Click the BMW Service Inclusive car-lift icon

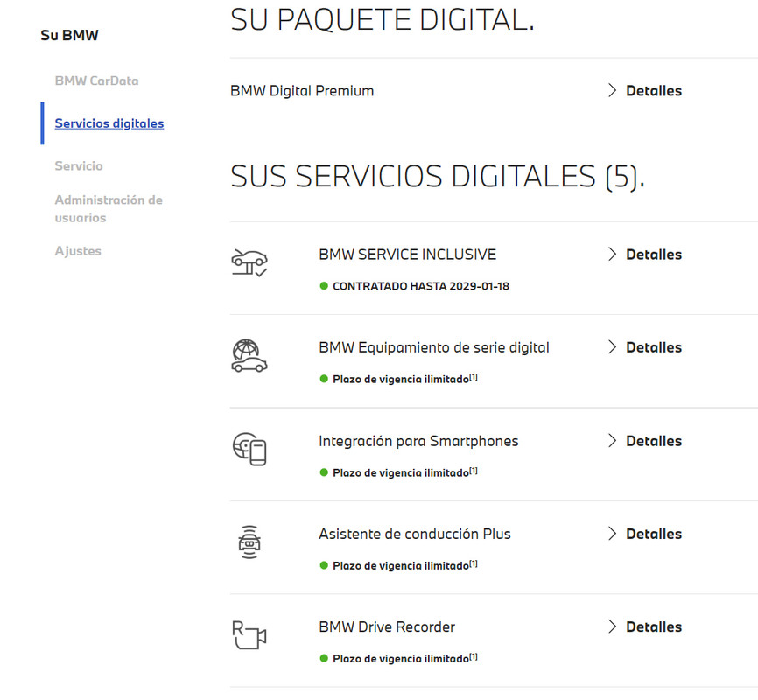point(249,263)
